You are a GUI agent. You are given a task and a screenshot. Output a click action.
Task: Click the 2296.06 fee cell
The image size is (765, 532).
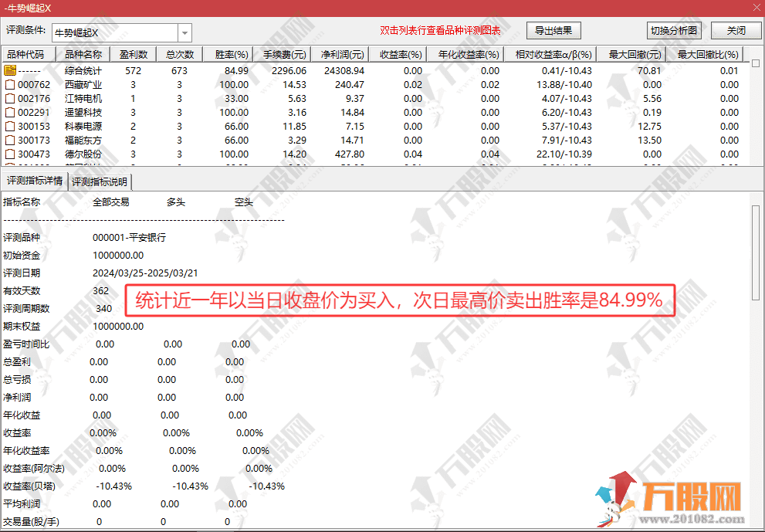pos(289,71)
